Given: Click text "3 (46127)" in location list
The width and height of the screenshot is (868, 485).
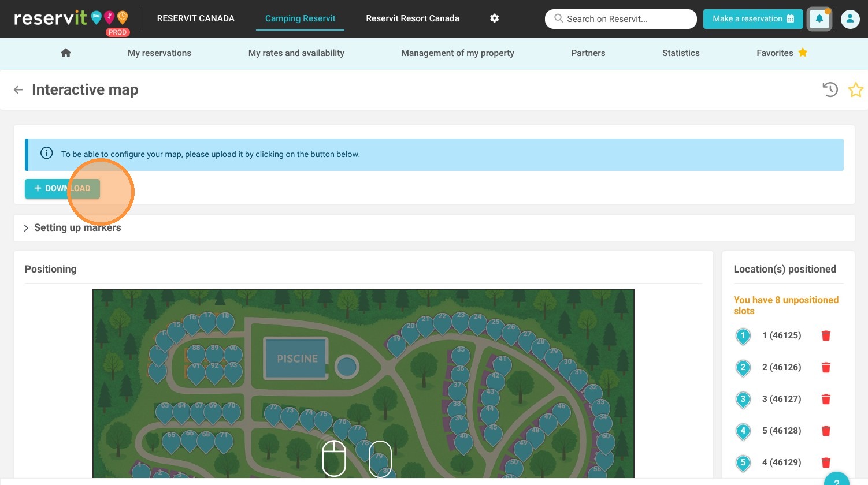Looking at the screenshot, I should [x=781, y=399].
